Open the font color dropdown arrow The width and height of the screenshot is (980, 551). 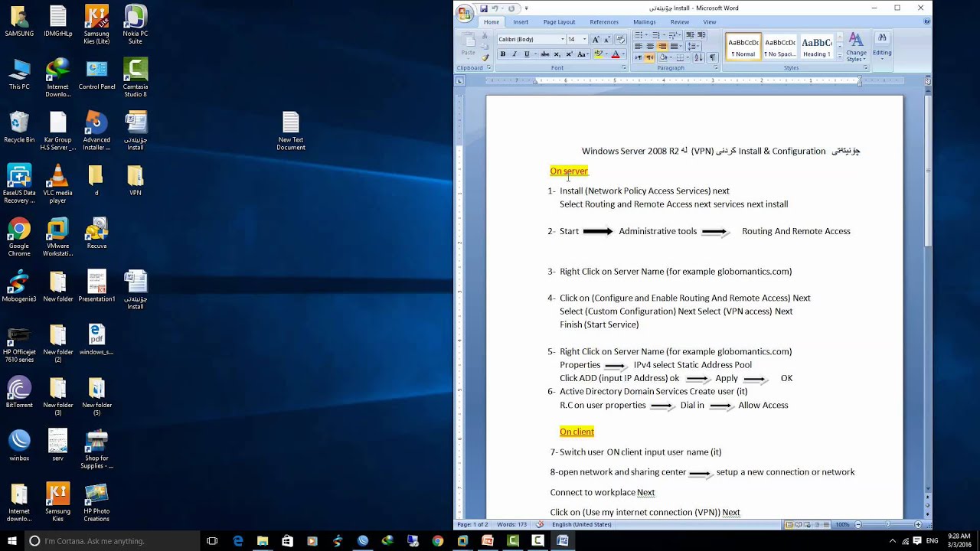coord(623,54)
